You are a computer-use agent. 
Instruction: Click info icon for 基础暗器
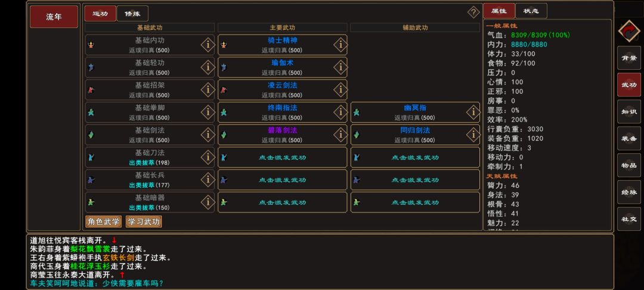click(208, 202)
